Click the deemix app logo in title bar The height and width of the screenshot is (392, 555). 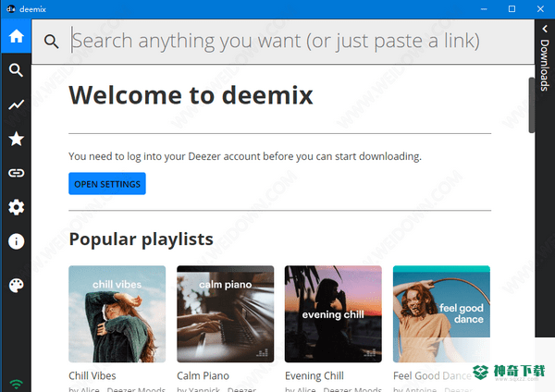[x=11, y=9]
